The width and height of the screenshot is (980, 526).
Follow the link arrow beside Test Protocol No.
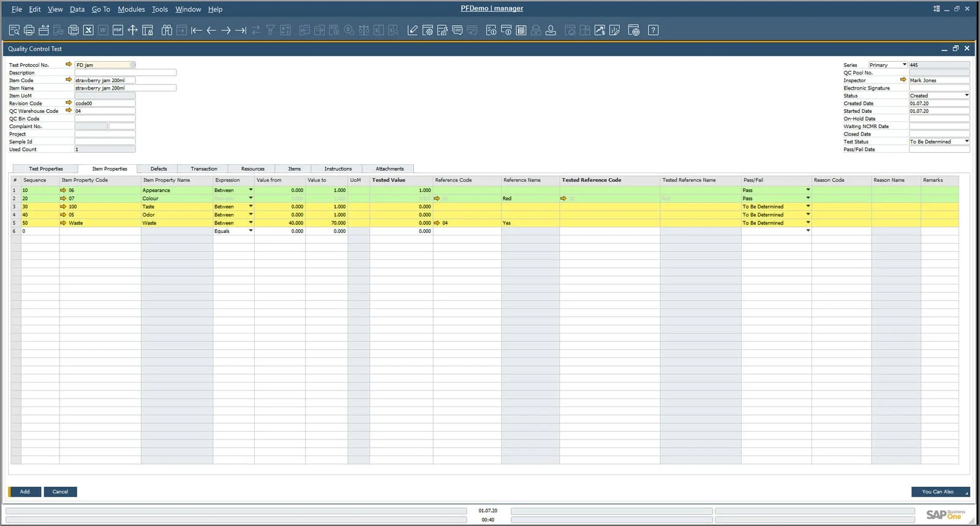(x=69, y=64)
